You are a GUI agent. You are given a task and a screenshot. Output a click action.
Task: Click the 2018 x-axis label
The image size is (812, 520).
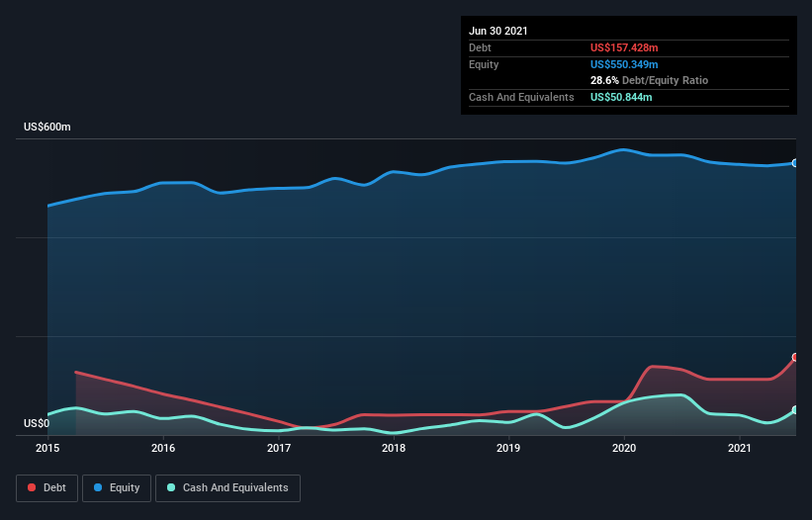[x=394, y=448]
